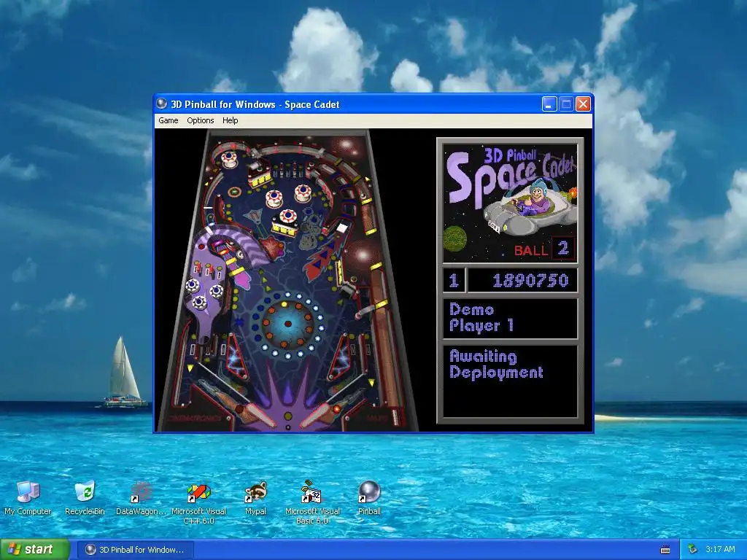Click the 3D Pinball taskbar button
747x560 pixels.
tap(135, 550)
